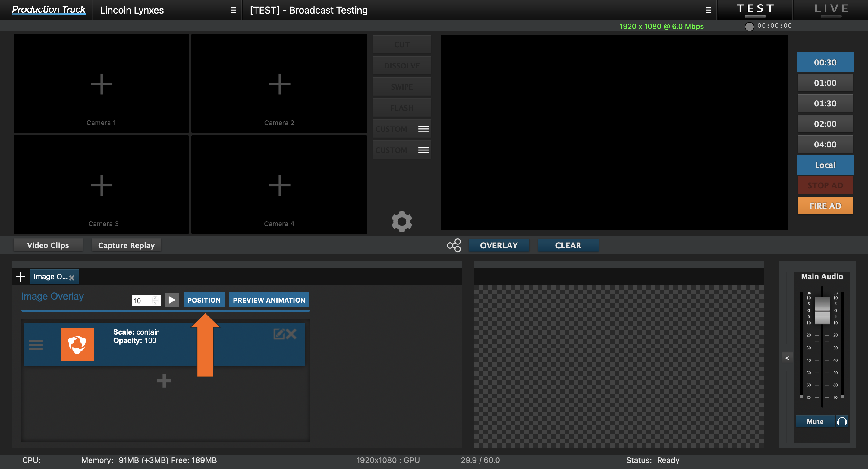
Task: Add a source to Camera 3
Action: pyautogui.click(x=101, y=185)
